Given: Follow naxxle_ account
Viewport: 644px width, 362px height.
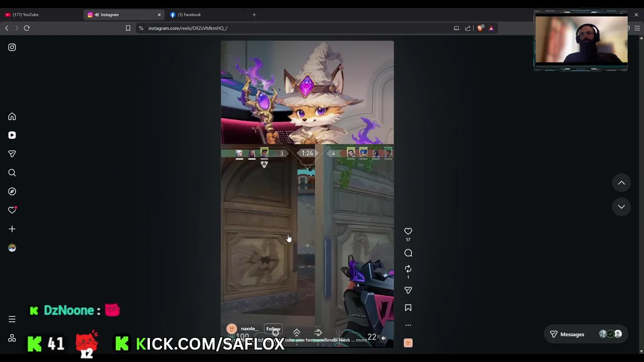Looking at the screenshot, I should click(x=273, y=329).
